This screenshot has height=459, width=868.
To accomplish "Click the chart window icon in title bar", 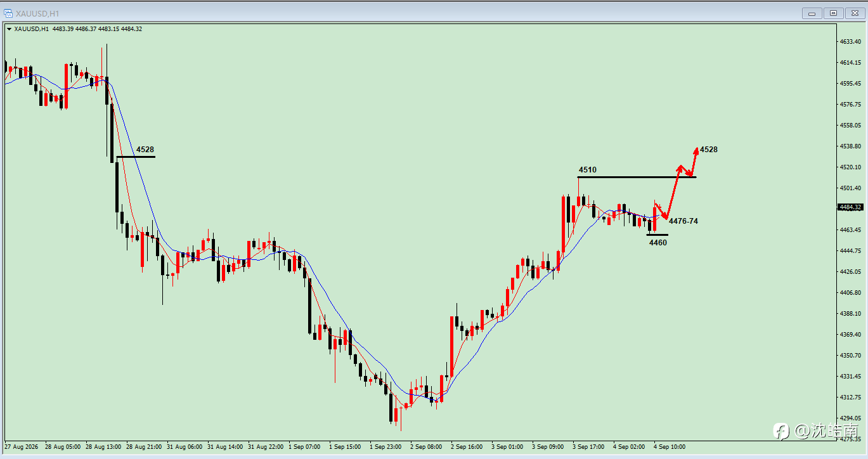I will click(x=8, y=13).
